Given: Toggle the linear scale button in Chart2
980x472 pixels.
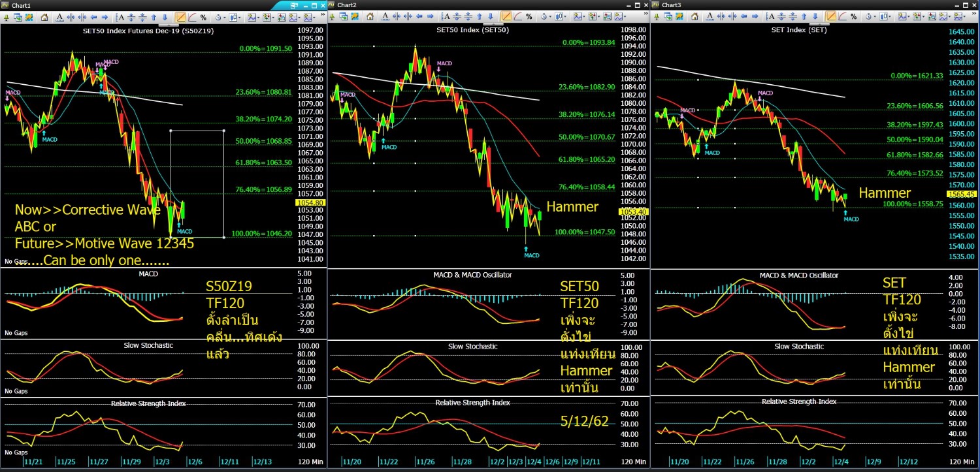Looking at the screenshot, I should [x=506, y=17].
